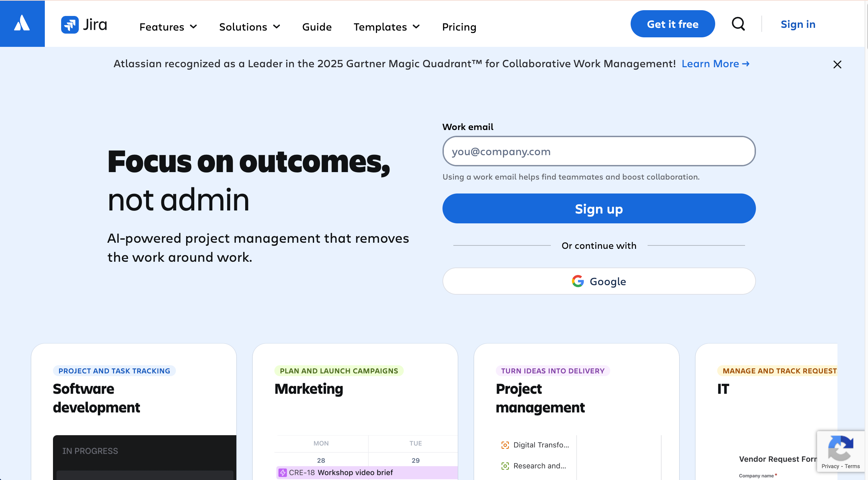Click the Jira logo
This screenshot has width=868, height=480.
[x=84, y=25]
